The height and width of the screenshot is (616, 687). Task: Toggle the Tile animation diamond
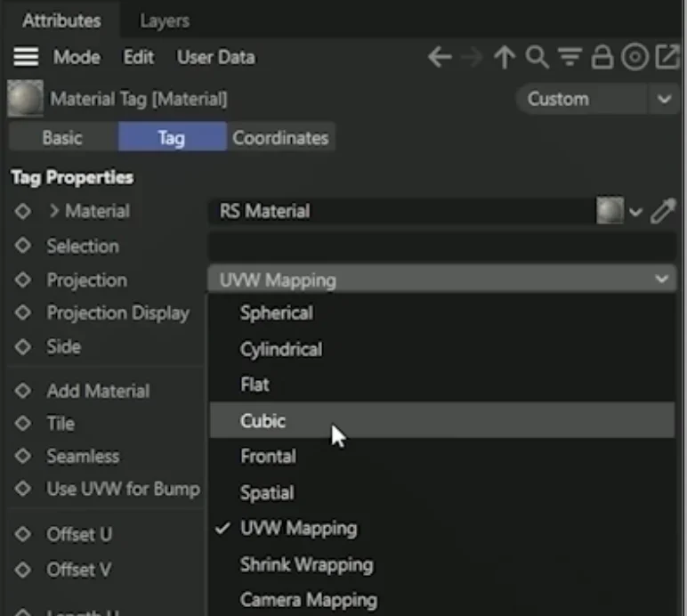[x=23, y=423]
